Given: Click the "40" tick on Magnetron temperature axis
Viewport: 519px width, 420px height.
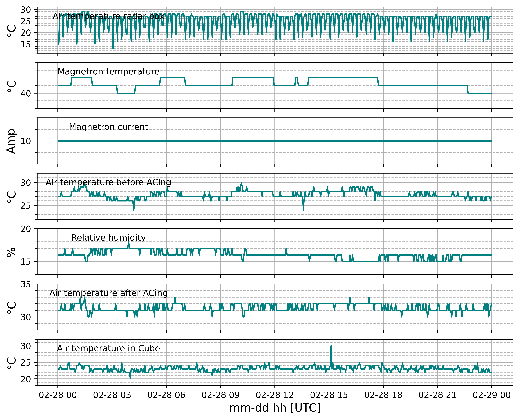Looking at the screenshot, I should pyautogui.click(x=26, y=93).
